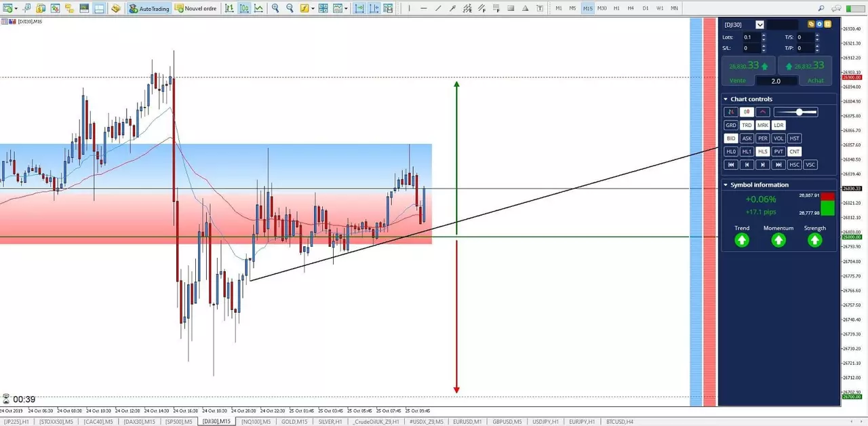868x426 pixels.
Task: Select the M30 timeframe
Action: 602,8
